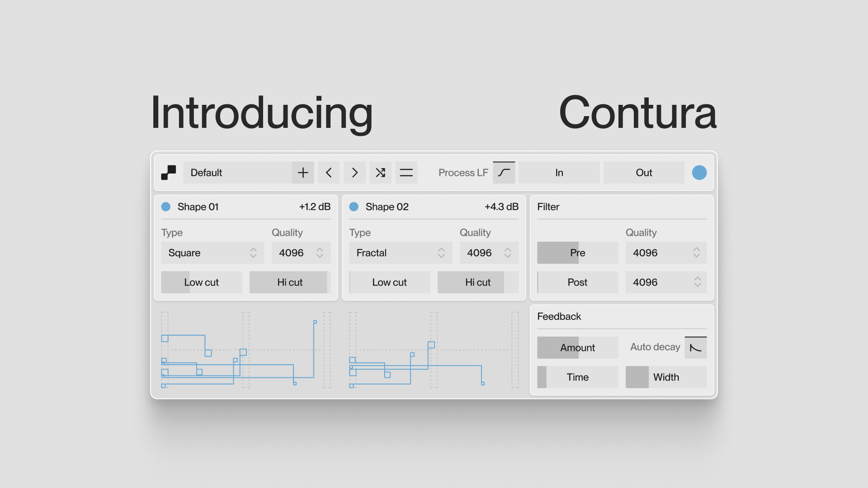Click Shape 02 Hi cut slider
Image resolution: width=868 pixels, height=488 pixels.
478,282
